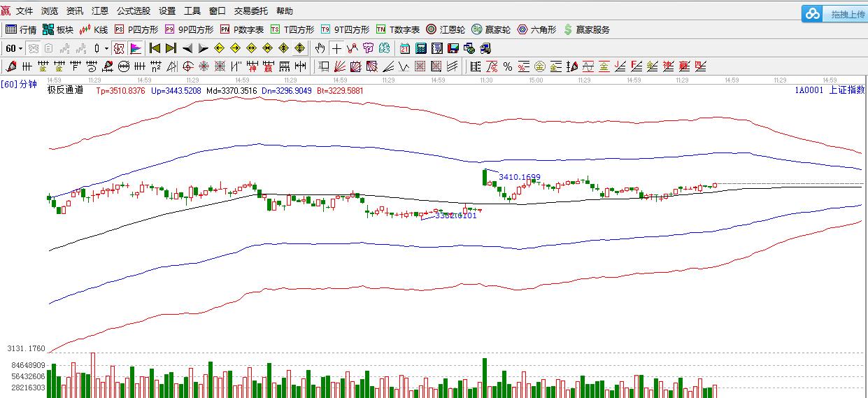Toggle the red framed chart-mode button

coord(119,48)
